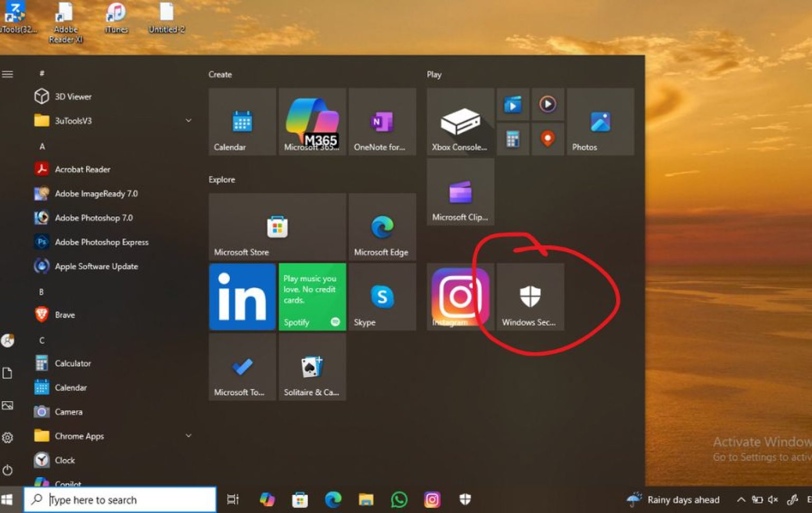Open WhatsApp from the taskbar
This screenshot has width=812, height=513.
point(399,499)
